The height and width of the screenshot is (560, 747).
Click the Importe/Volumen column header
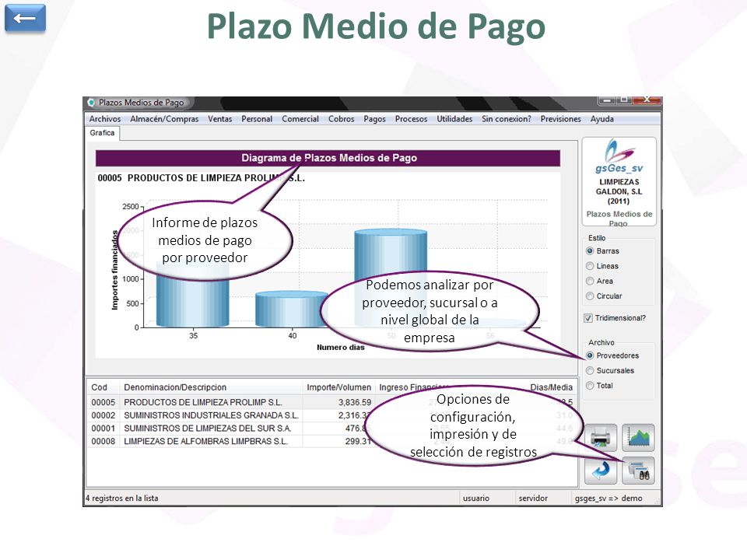338,387
